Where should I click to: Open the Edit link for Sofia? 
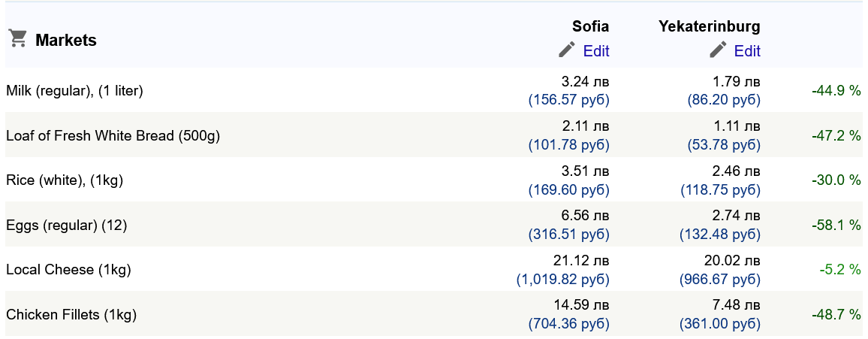coord(596,51)
